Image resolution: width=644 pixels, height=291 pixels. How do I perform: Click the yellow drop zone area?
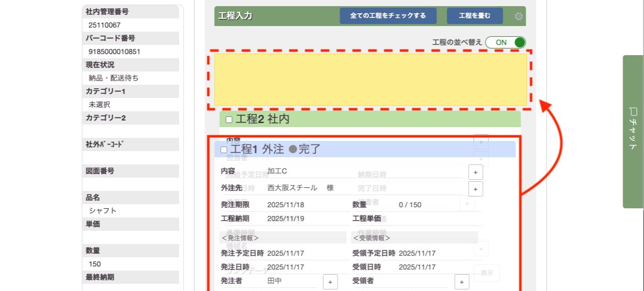coord(370,80)
